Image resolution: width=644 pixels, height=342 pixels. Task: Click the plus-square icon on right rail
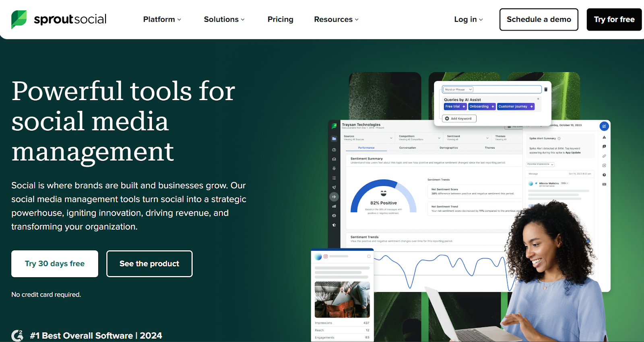point(604,165)
